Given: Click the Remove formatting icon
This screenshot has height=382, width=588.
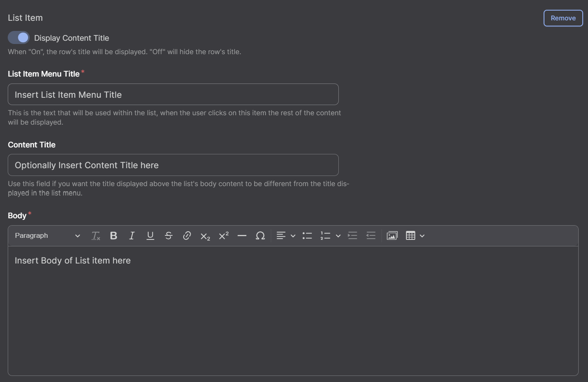Looking at the screenshot, I should pyautogui.click(x=96, y=236).
